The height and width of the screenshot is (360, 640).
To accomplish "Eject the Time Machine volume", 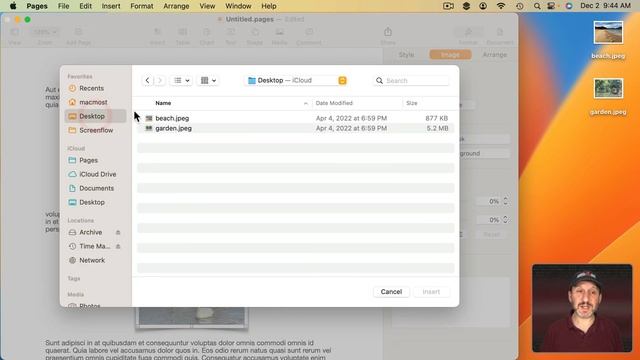I will click(118, 246).
